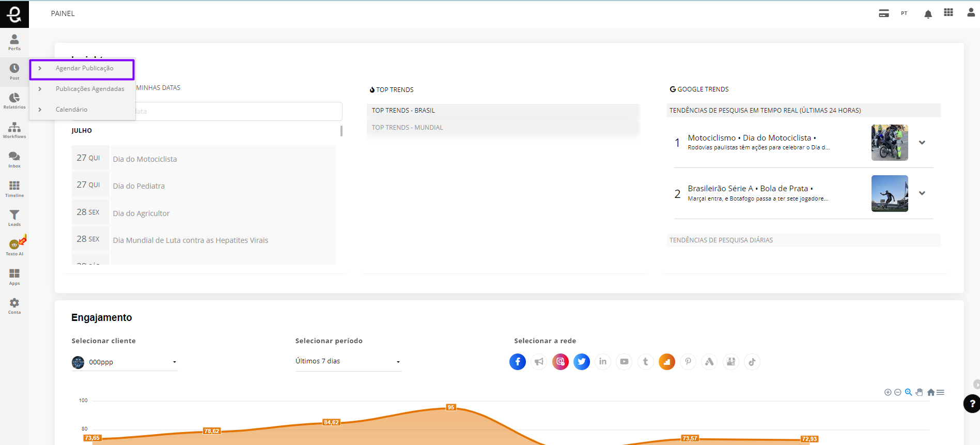Expand Top Trends - Brasil section
This screenshot has width=980, height=445.
point(503,111)
